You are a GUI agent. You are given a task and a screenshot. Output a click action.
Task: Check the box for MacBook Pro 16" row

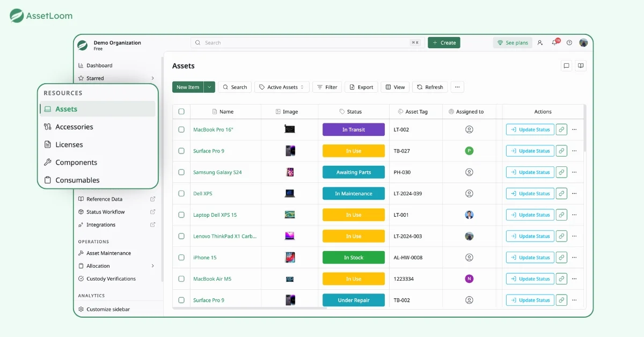click(x=181, y=129)
